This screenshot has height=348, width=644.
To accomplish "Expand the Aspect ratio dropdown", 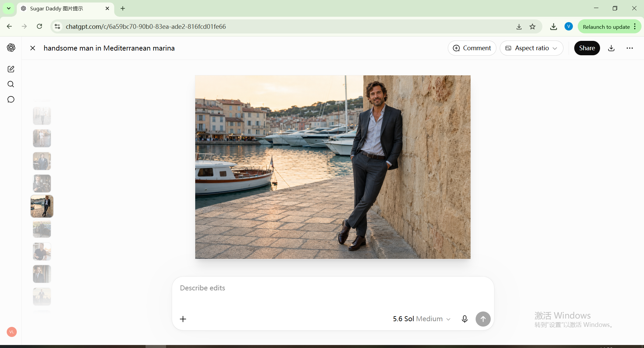I will [531, 48].
